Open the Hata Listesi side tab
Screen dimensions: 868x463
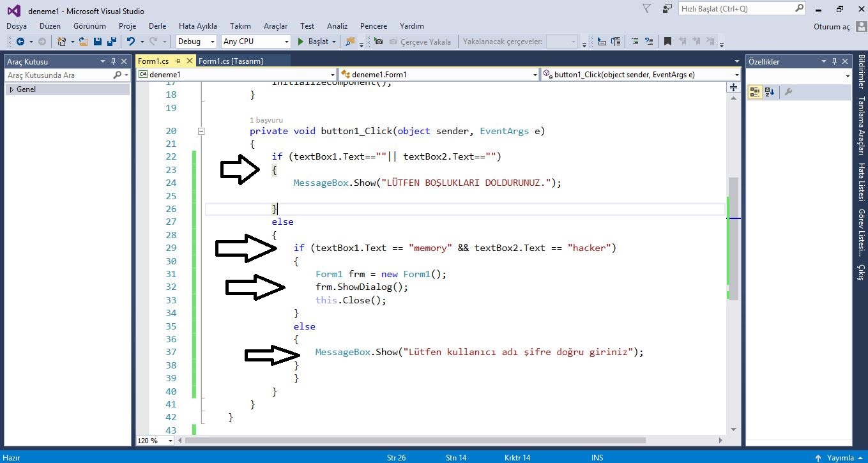point(861,182)
